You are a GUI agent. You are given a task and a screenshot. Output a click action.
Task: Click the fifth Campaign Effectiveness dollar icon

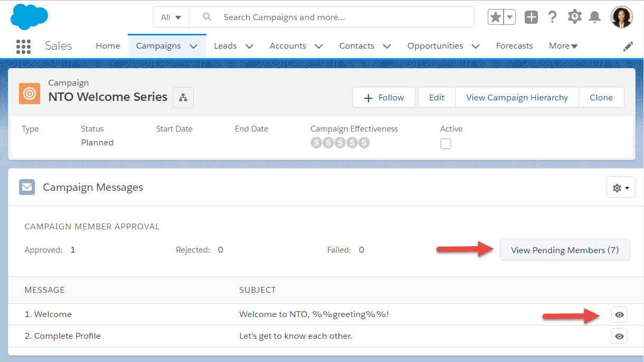[364, 143]
